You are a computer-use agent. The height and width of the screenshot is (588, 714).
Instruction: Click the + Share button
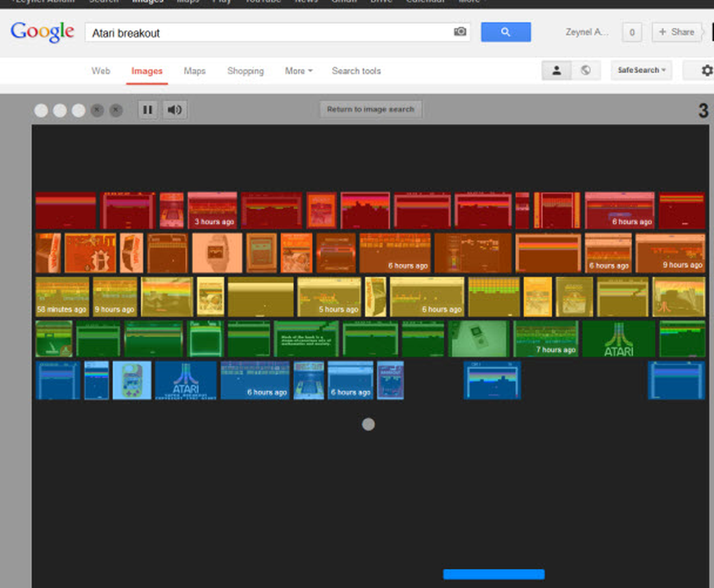[x=677, y=32]
